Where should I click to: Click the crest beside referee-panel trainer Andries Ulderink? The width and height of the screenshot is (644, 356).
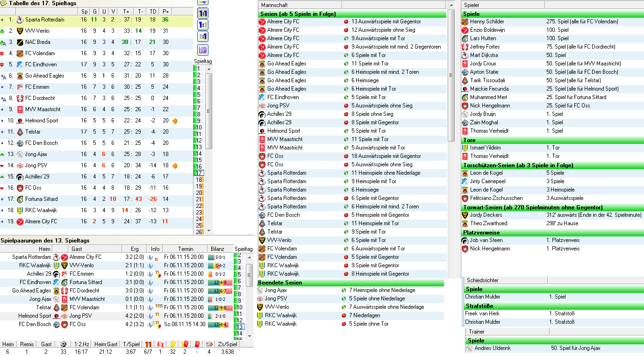click(x=469, y=348)
